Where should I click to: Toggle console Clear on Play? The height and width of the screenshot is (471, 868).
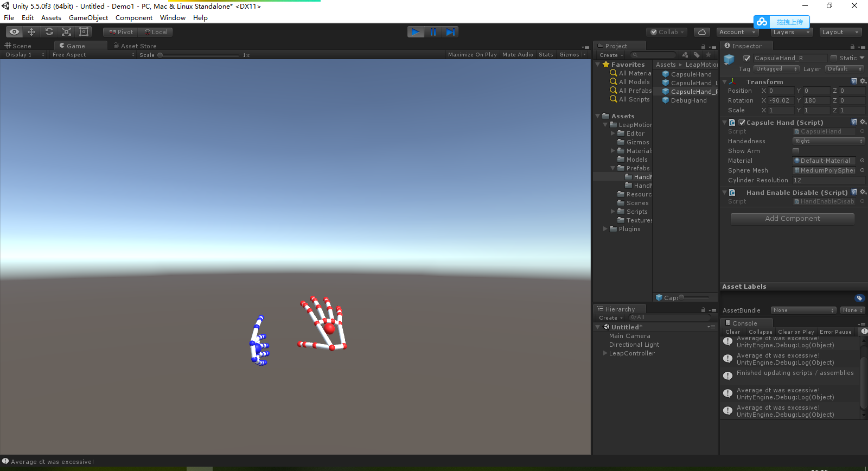(796, 332)
